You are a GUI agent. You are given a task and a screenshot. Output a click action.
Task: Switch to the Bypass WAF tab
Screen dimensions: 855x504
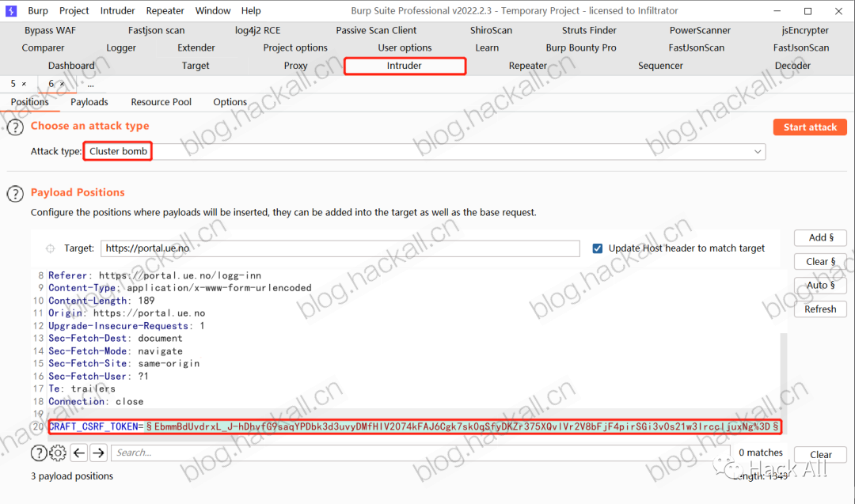(50, 31)
